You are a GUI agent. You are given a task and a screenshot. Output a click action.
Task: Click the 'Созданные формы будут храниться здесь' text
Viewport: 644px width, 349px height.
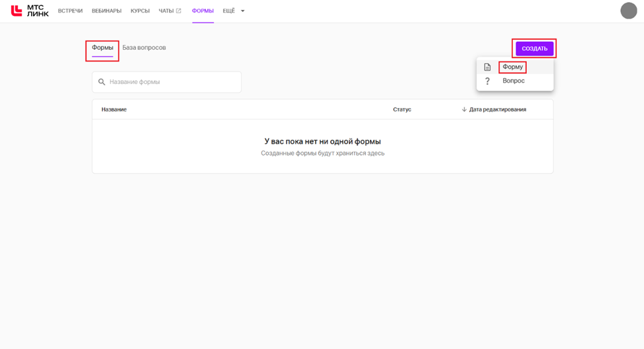[323, 154]
